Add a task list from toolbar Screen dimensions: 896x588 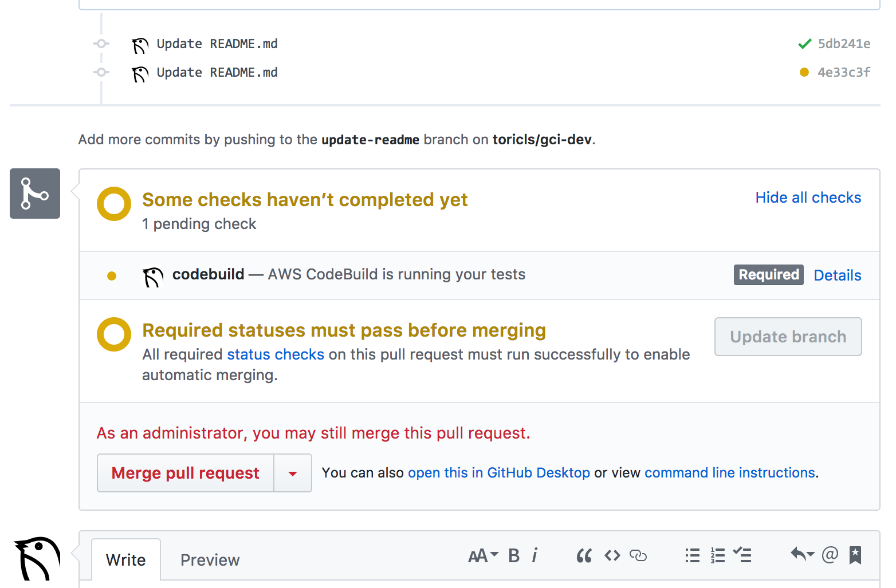(742, 555)
